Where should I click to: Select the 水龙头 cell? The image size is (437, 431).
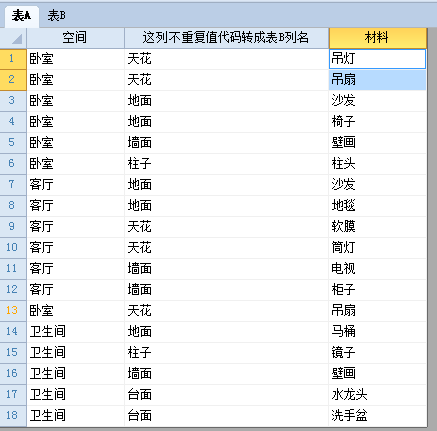377,395
